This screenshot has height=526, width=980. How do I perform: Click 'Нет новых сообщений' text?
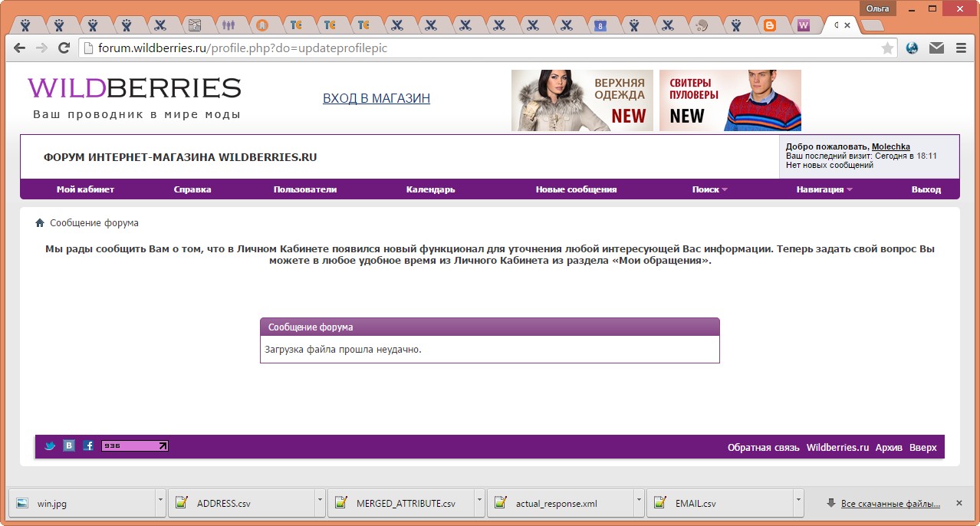pyautogui.click(x=830, y=165)
